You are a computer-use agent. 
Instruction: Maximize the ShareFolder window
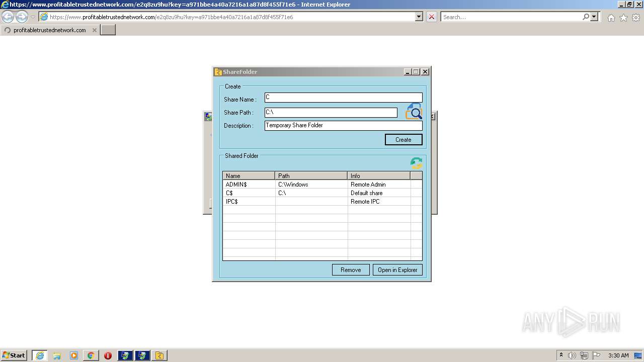416,72
